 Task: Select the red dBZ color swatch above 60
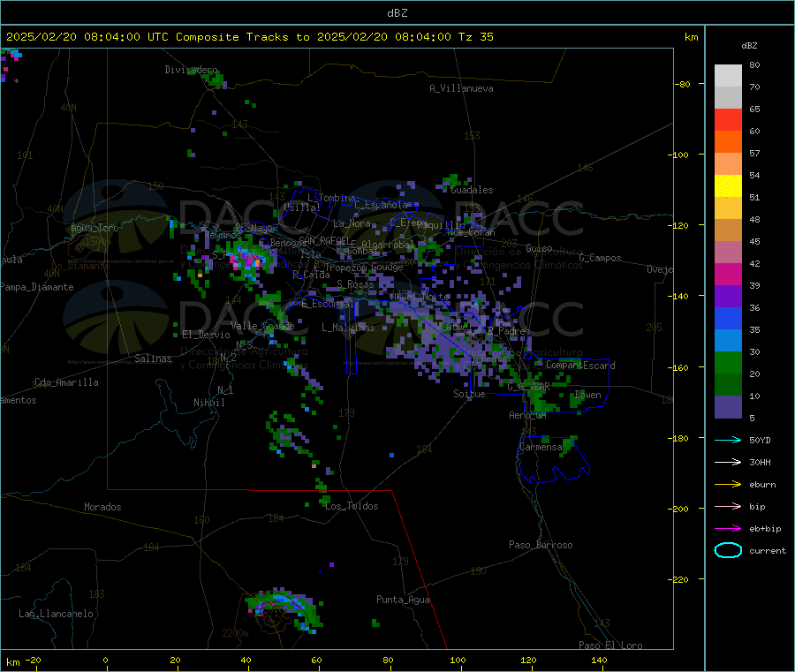tap(728, 119)
